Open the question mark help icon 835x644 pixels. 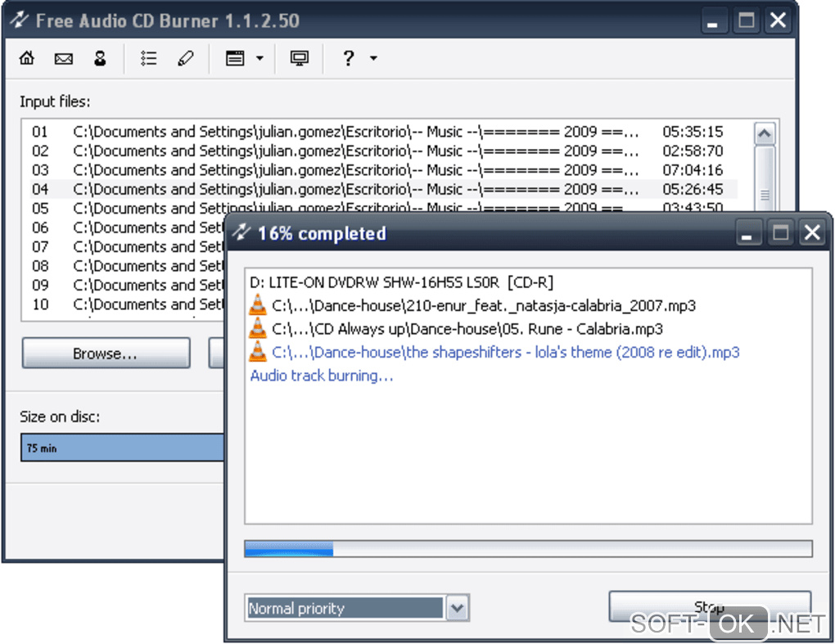tap(348, 57)
